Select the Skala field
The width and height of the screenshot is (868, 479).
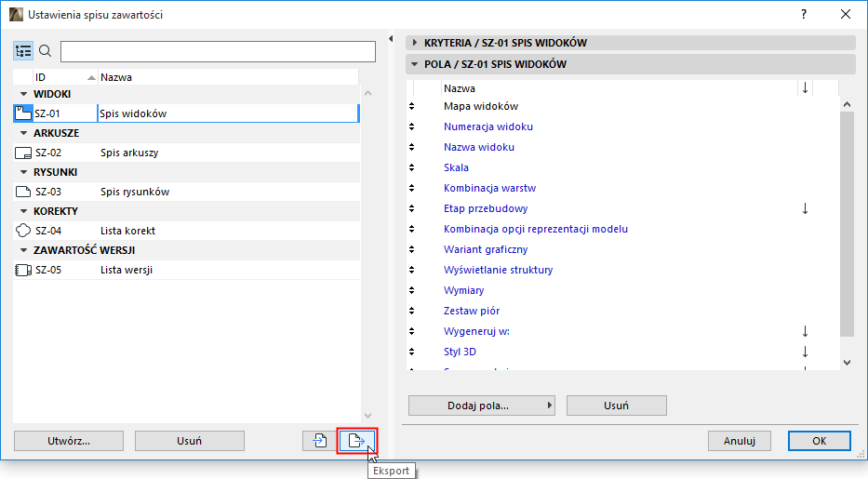pyautogui.click(x=456, y=167)
